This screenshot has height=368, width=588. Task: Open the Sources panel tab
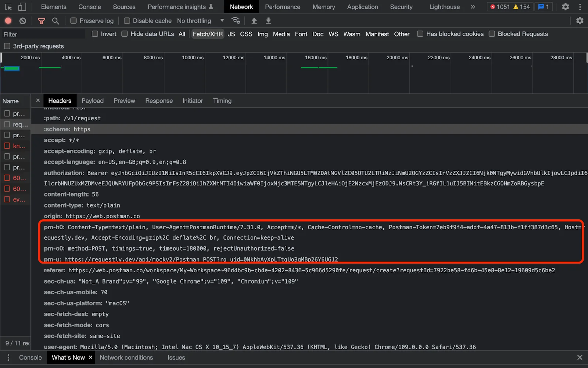point(124,7)
